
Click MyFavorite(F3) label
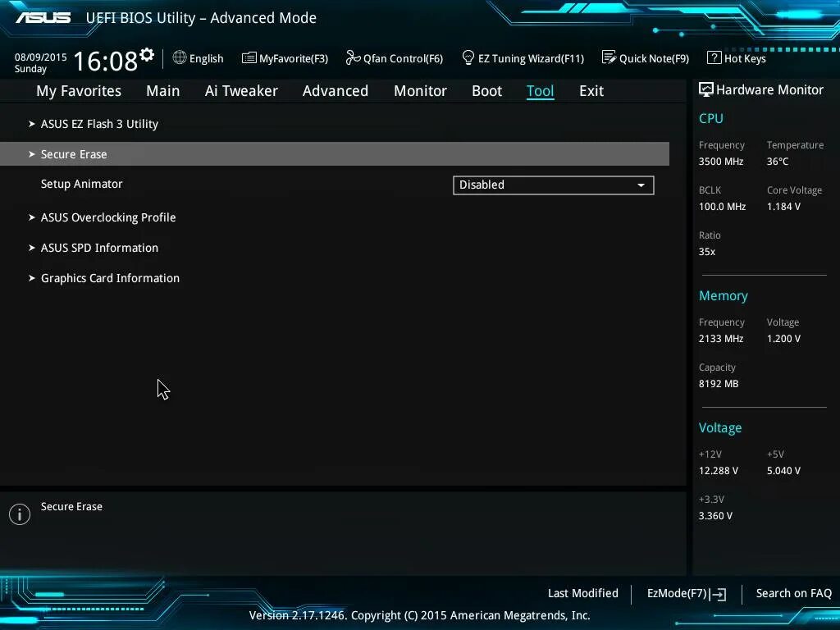[294, 58]
